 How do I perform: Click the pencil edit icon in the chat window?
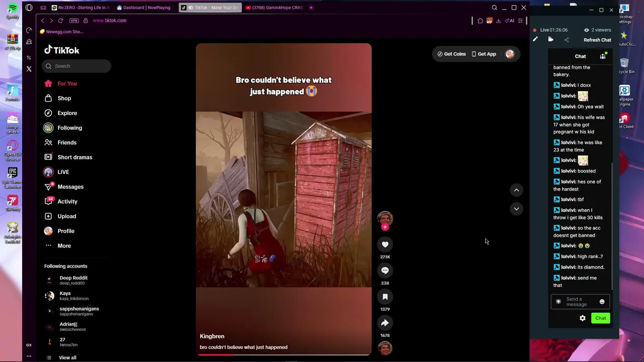coord(535,40)
